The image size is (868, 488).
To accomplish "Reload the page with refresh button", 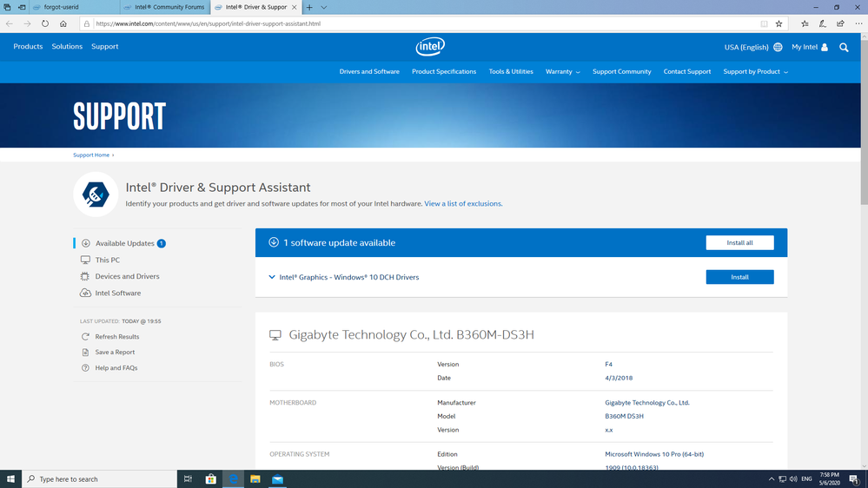I will [x=45, y=23].
